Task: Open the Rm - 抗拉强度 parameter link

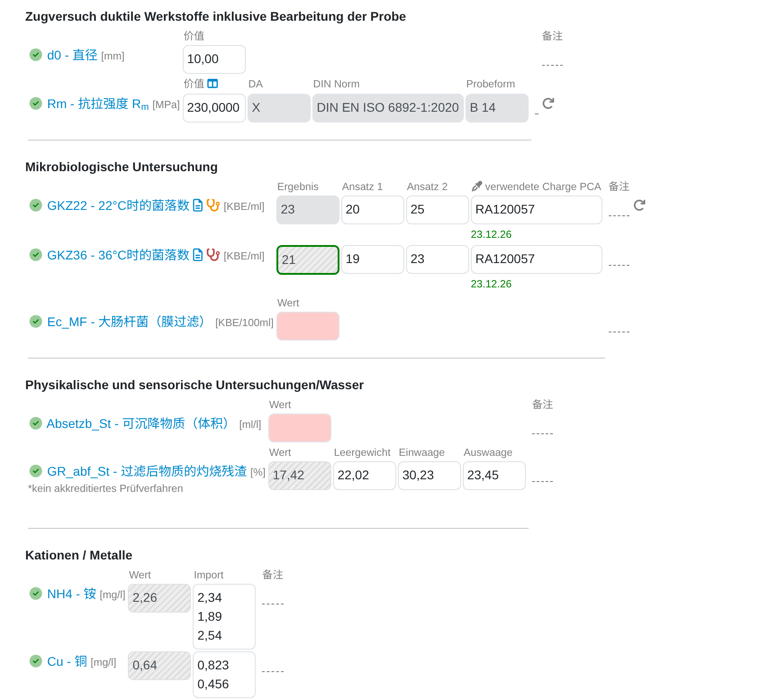Action: click(x=98, y=104)
